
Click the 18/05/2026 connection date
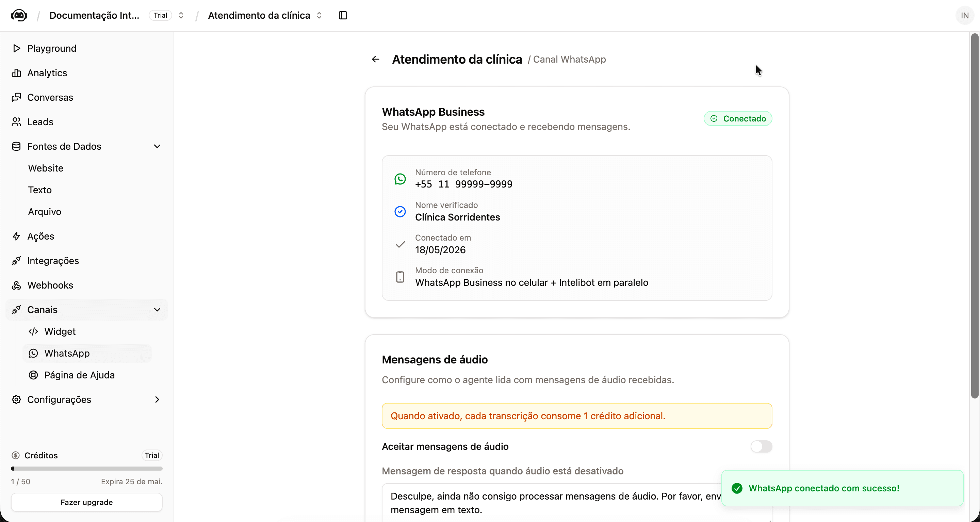(x=440, y=250)
